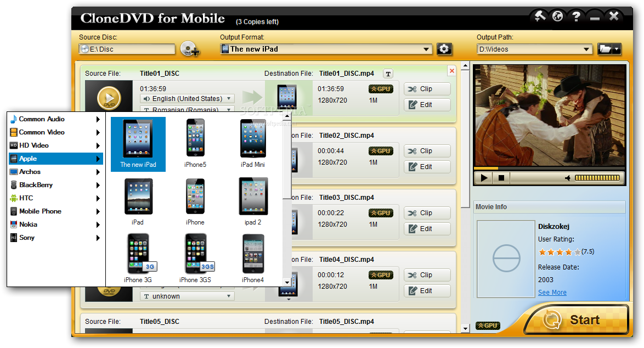Image resolution: width=644 pixels, height=348 pixels.
Task: Open Sony format category
Action: [55, 238]
